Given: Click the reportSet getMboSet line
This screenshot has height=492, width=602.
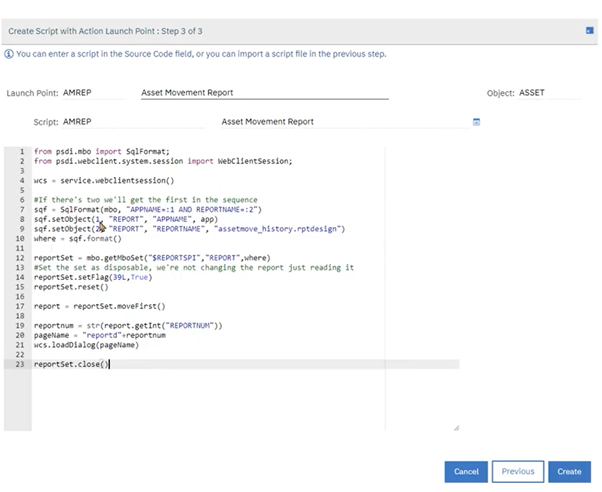Looking at the screenshot, I should click(x=152, y=258).
